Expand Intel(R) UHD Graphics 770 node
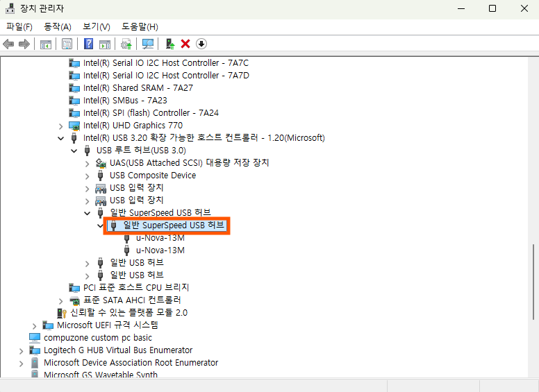Image resolution: width=539 pixels, height=392 pixels. click(61, 126)
